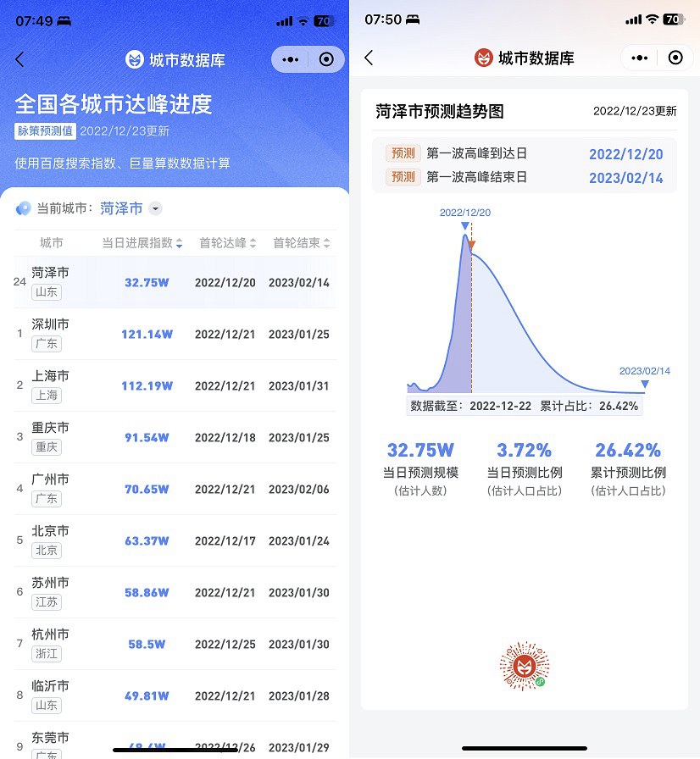Open the options menu on the list page

(x=288, y=59)
